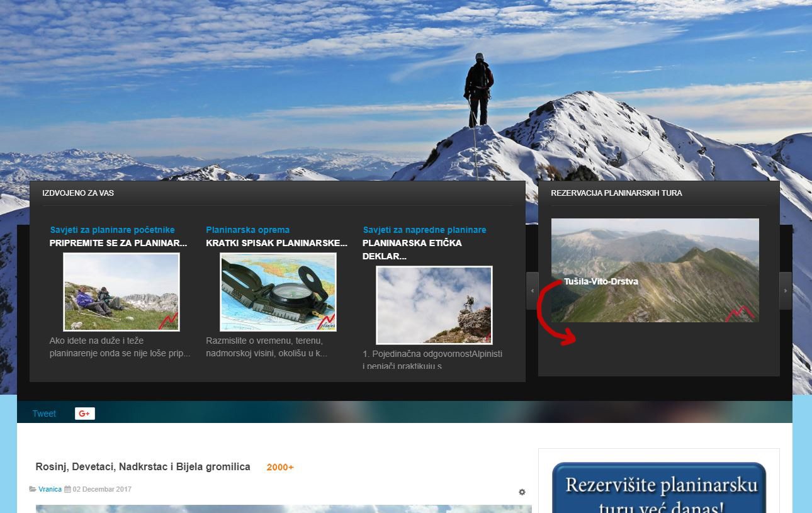Open the article settings gear icon
The image size is (812, 513).
click(x=522, y=492)
